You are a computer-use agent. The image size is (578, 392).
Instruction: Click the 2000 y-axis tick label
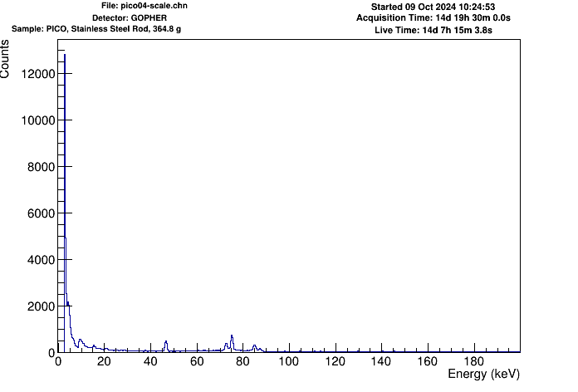point(41,306)
